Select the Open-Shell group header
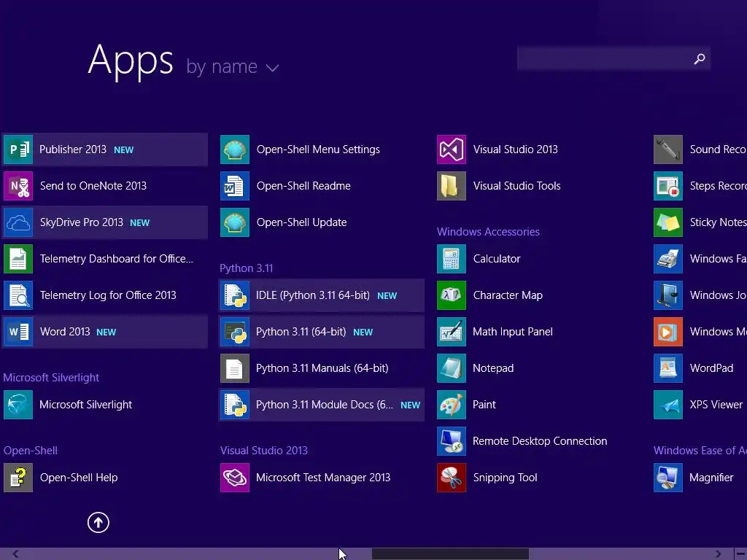747x560 pixels. (x=31, y=451)
